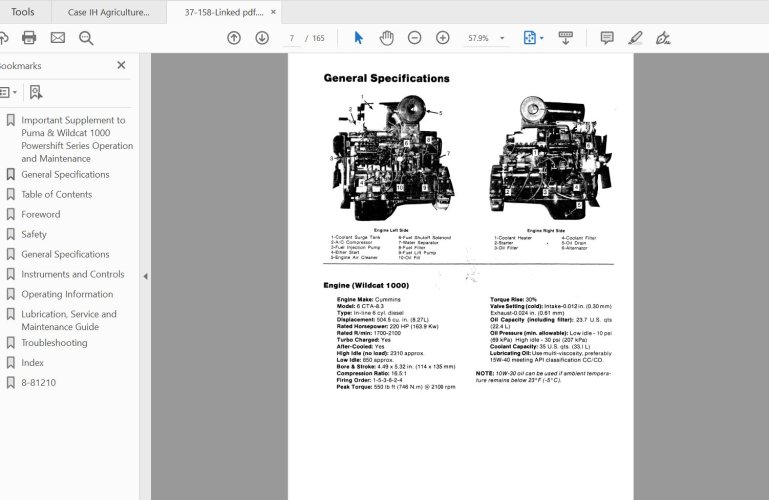
Task: Click the Fit page view icon
Action: [x=529, y=38]
